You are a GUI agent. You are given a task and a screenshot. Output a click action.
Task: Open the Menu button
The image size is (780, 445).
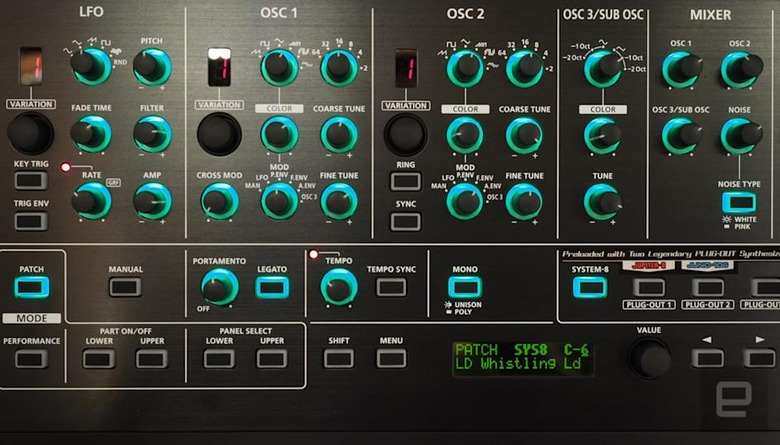tap(391, 358)
